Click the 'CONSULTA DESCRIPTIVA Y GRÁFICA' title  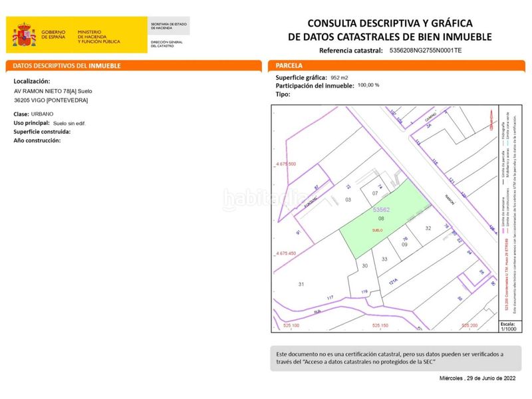click(x=390, y=23)
